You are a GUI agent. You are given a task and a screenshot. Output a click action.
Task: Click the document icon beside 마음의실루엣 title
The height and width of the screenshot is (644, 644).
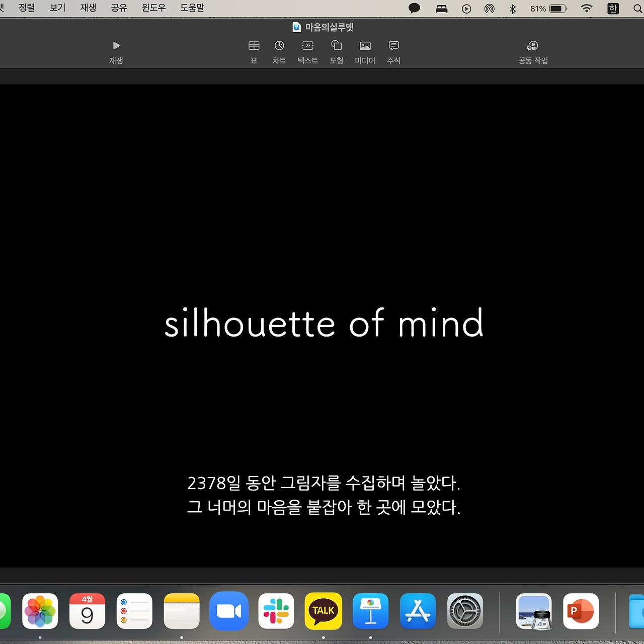(297, 27)
